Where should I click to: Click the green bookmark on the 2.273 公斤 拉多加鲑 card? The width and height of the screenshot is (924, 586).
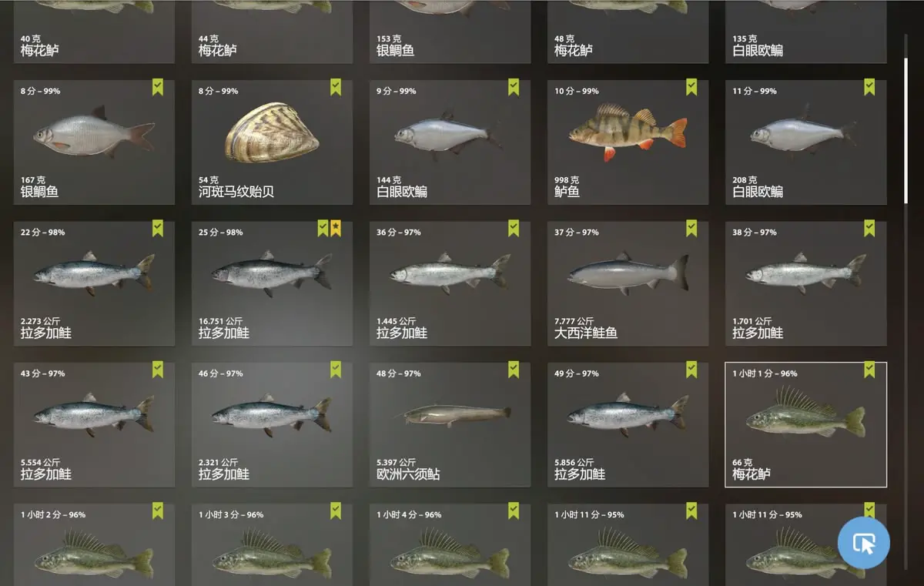click(158, 228)
